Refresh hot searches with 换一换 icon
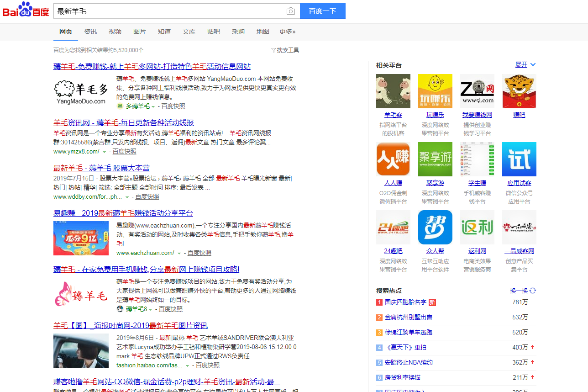 (533, 291)
